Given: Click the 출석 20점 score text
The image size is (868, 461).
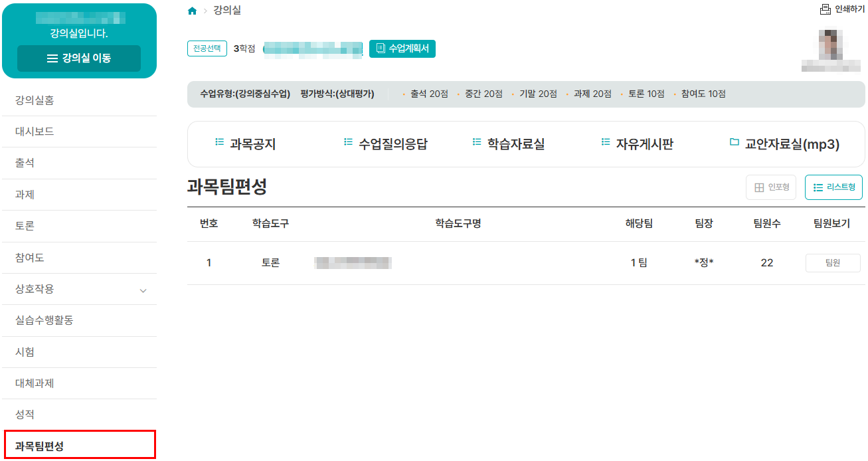Looking at the screenshot, I should (x=429, y=94).
